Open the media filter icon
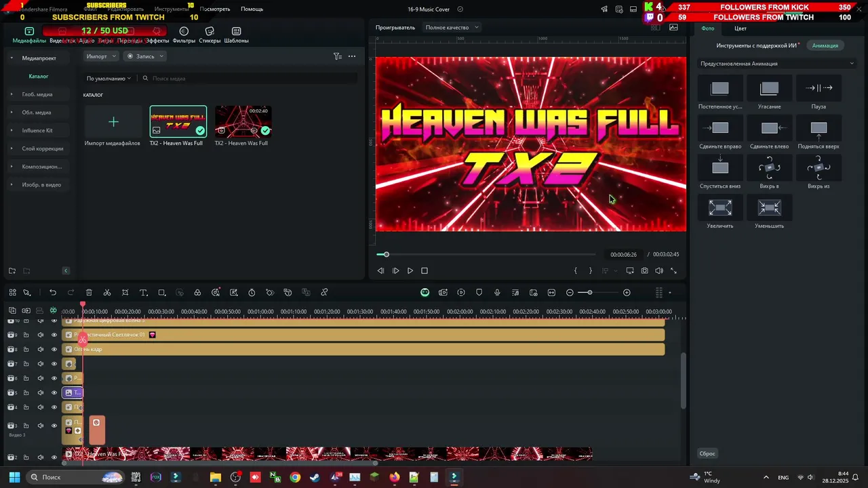Viewport: 868px width, 488px height. coord(338,56)
